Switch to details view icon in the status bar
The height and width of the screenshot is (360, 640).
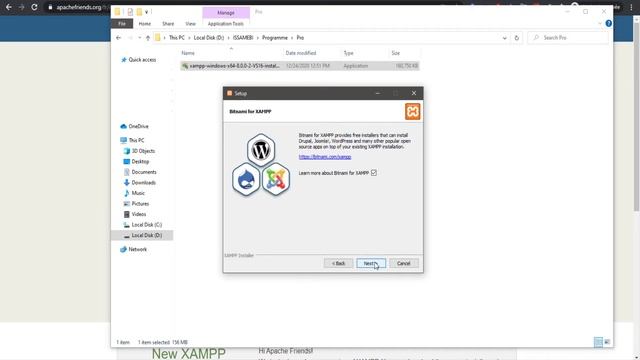[598, 342]
